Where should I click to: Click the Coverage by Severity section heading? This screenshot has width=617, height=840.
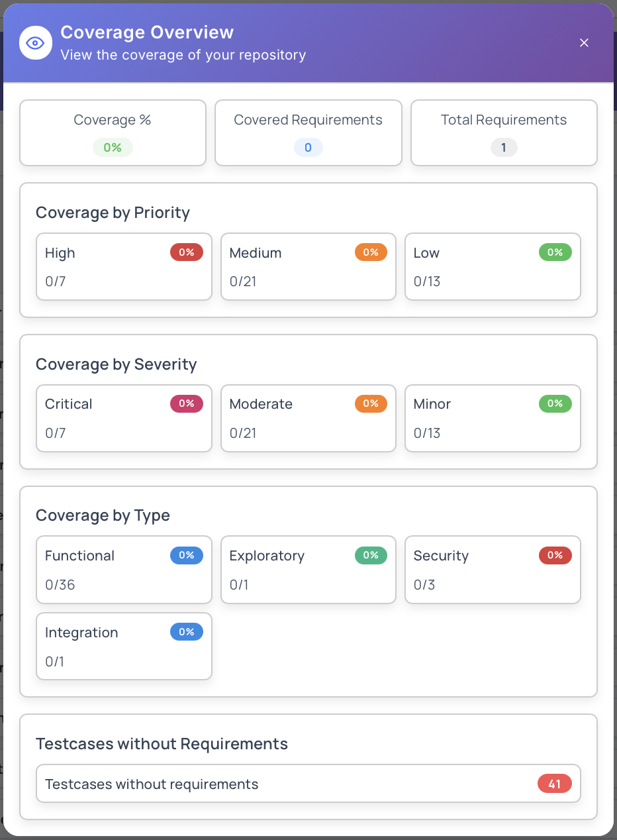(x=116, y=364)
